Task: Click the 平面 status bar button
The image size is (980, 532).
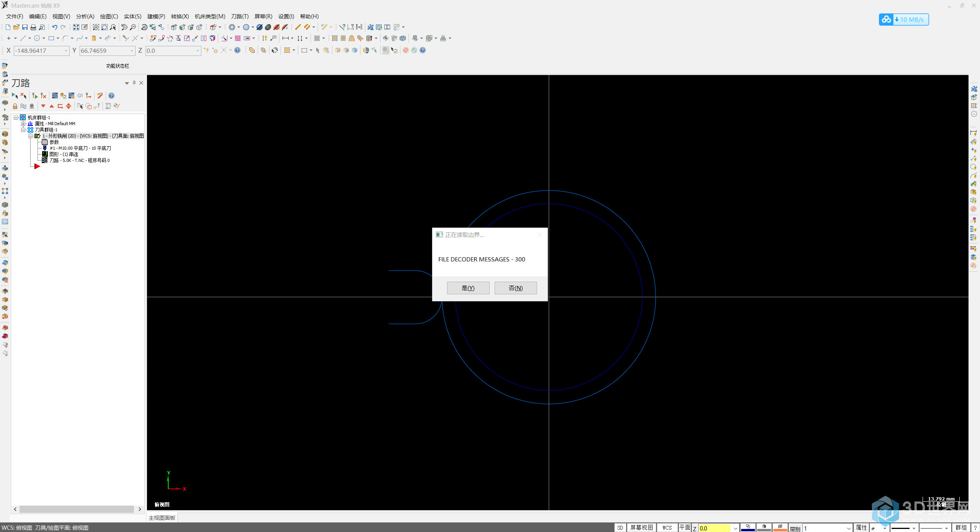Action: pyautogui.click(x=684, y=528)
